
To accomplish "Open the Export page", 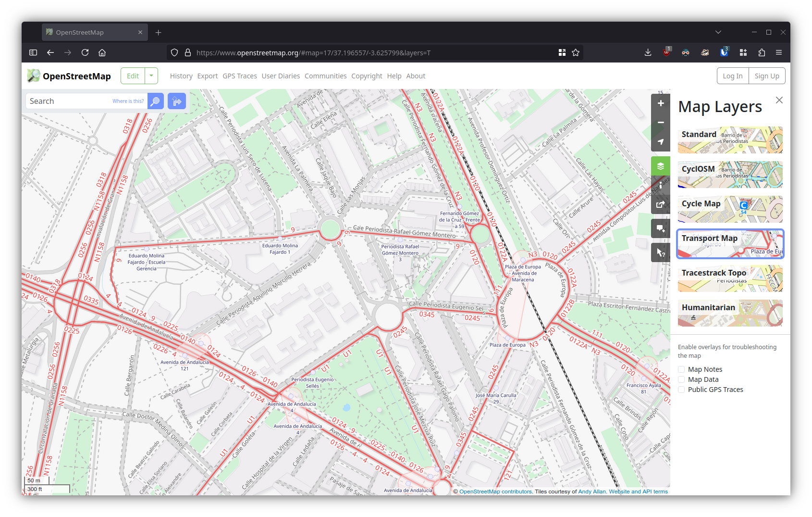I will tap(208, 76).
